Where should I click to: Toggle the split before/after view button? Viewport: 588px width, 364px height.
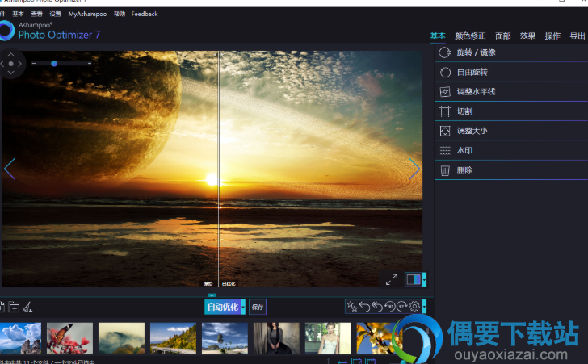click(x=414, y=279)
